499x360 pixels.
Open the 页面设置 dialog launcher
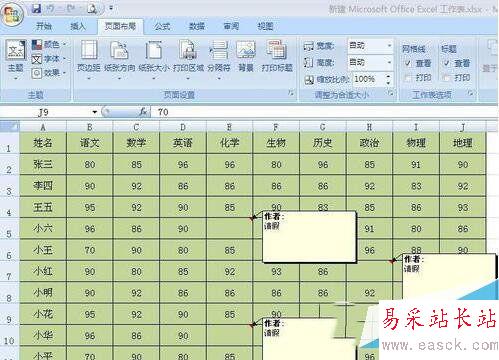[x=291, y=93]
